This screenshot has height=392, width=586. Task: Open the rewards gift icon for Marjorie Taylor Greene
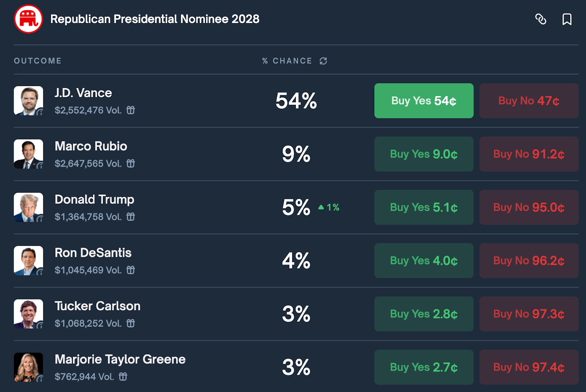[123, 377]
